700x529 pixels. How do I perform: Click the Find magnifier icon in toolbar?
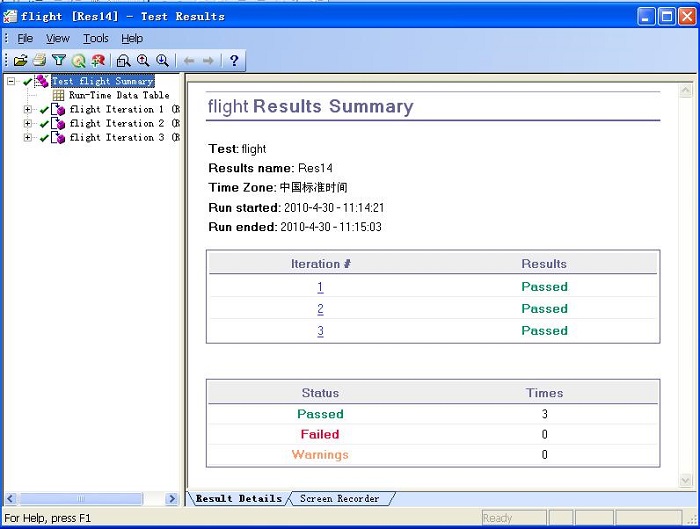78,61
